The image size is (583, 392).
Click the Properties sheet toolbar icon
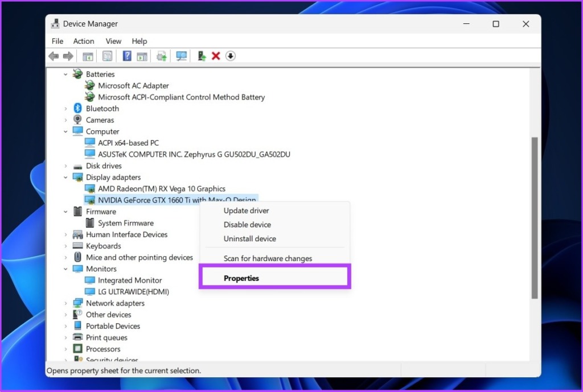click(107, 56)
